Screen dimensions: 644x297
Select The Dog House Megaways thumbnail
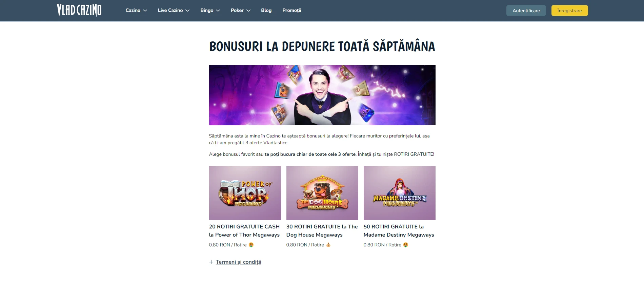[322, 193]
